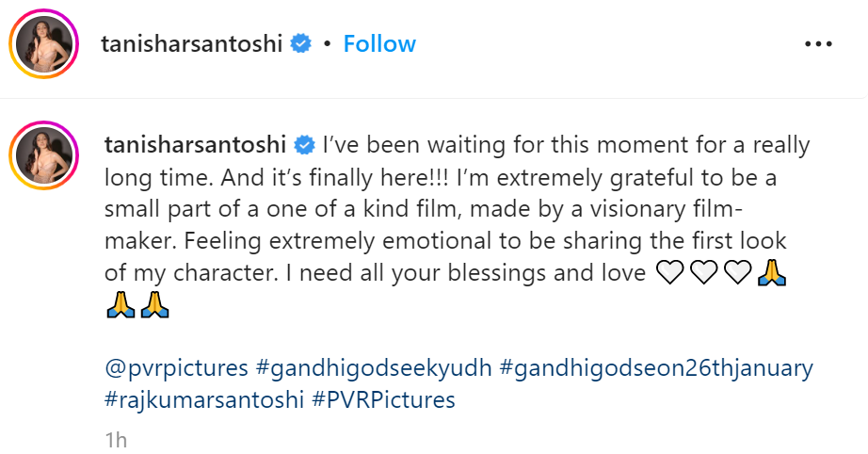View the header profile picture story

[x=42, y=44]
